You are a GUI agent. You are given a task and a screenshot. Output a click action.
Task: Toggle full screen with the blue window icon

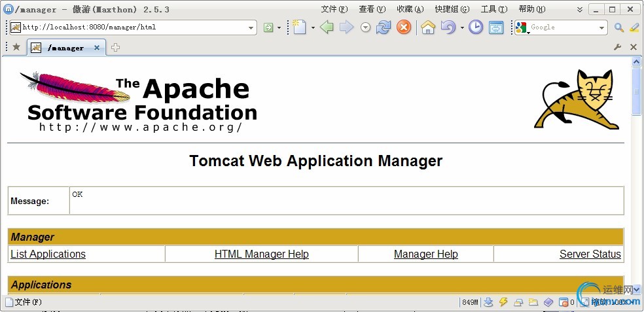[496, 27]
